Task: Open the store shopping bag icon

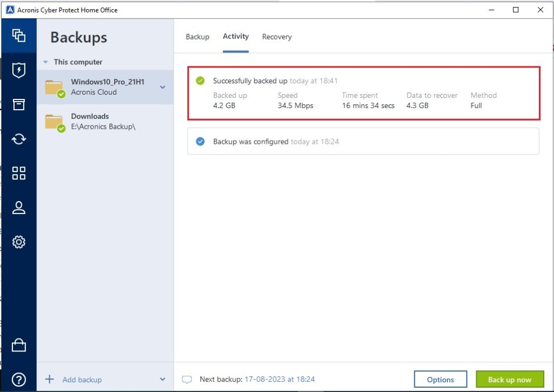Action: [x=19, y=345]
